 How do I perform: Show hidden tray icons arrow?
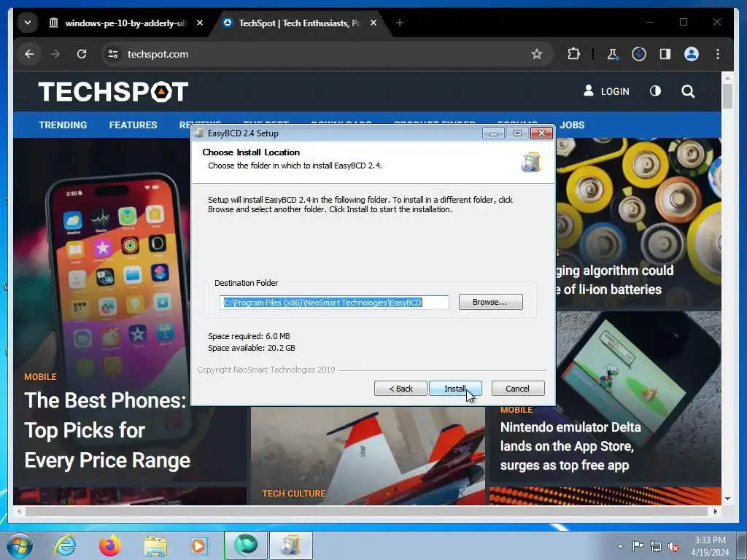pyautogui.click(x=620, y=546)
